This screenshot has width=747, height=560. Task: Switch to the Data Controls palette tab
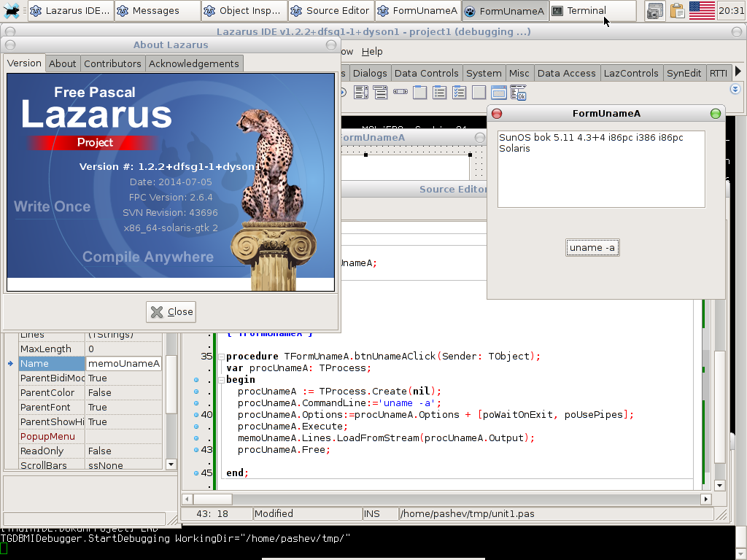tap(426, 74)
